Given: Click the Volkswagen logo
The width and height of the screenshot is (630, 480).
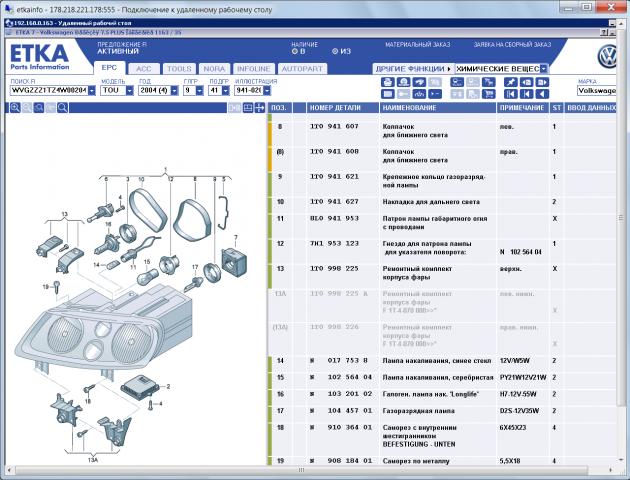Looking at the screenshot, I should click(x=607, y=57).
